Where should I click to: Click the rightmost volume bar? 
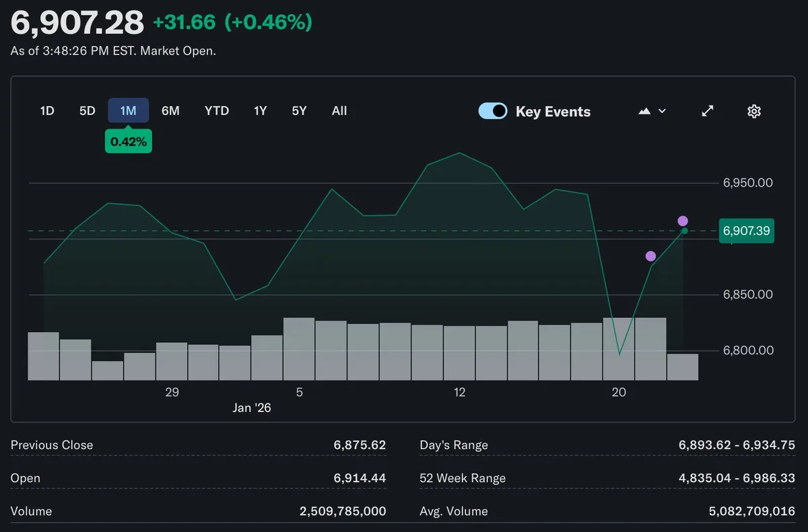click(683, 367)
